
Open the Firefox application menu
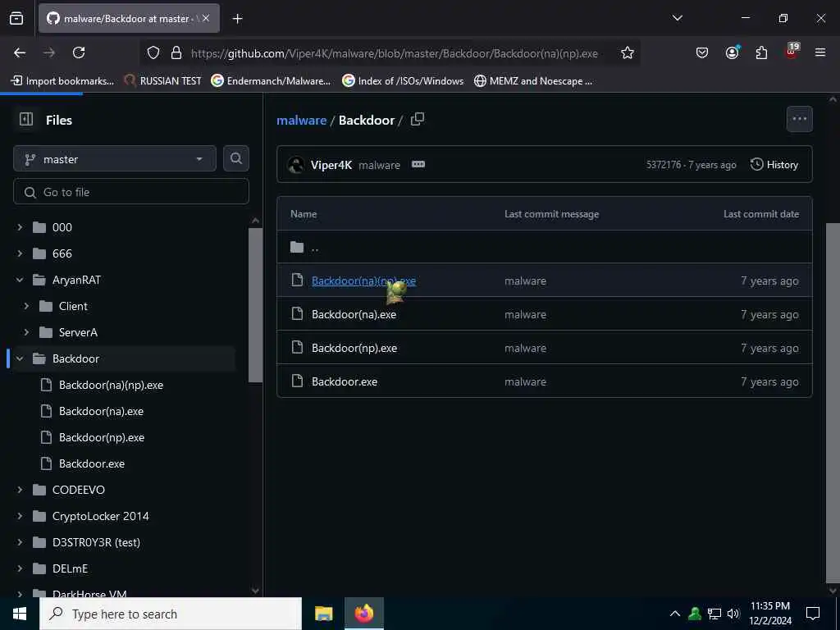pyautogui.click(x=820, y=52)
